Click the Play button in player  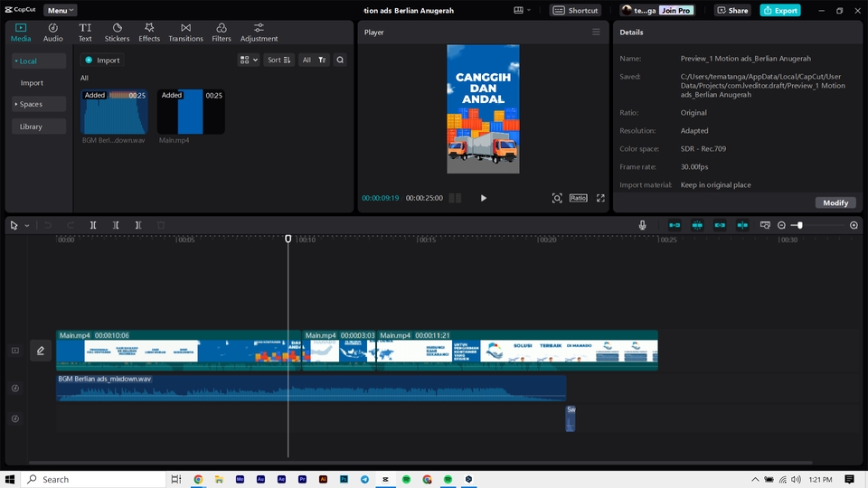click(x=483, y=198)
